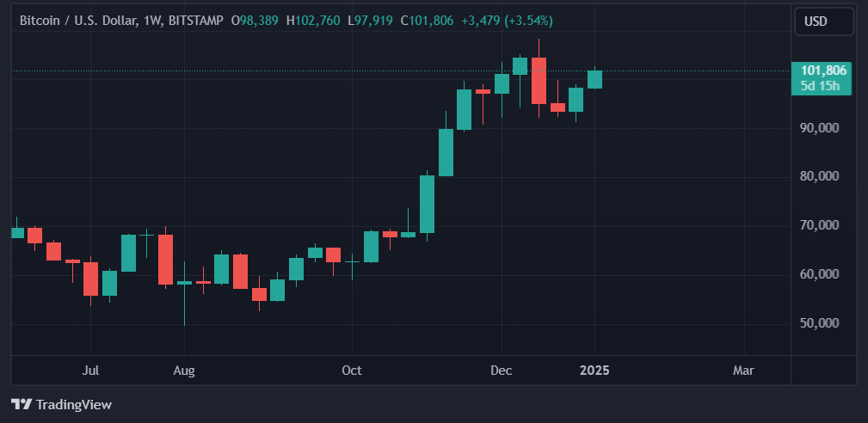Select the 2025 marker on time axis
This screenshot has width=868, height=423.
594,371
